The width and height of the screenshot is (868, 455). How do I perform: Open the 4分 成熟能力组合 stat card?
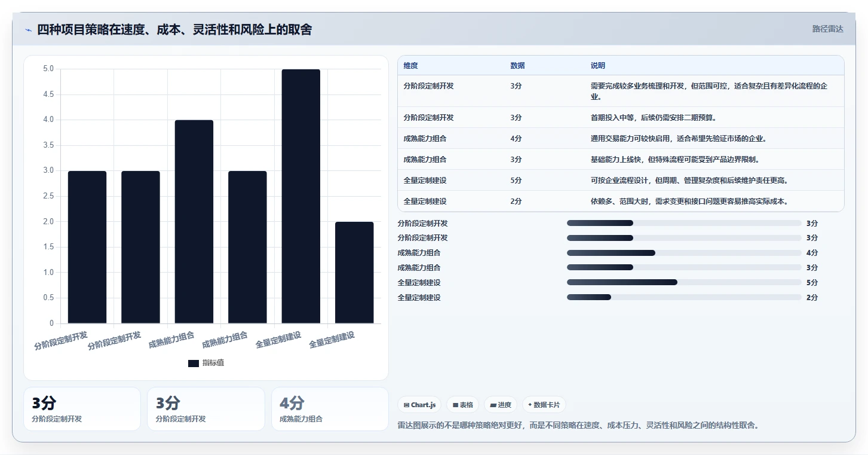click(330, 409)
